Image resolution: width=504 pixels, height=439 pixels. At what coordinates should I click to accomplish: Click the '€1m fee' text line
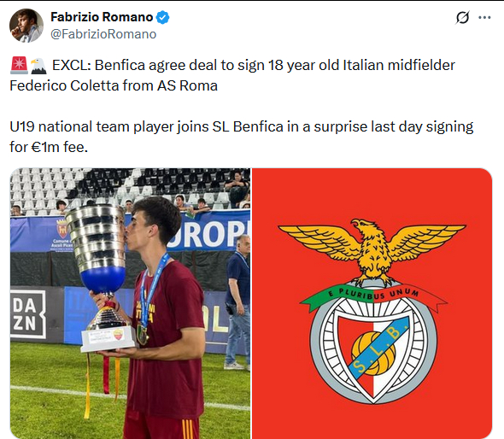pos(49,147)
